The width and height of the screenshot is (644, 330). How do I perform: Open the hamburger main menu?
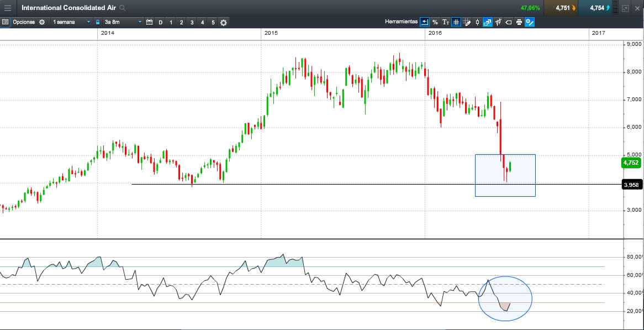point(7,8)
